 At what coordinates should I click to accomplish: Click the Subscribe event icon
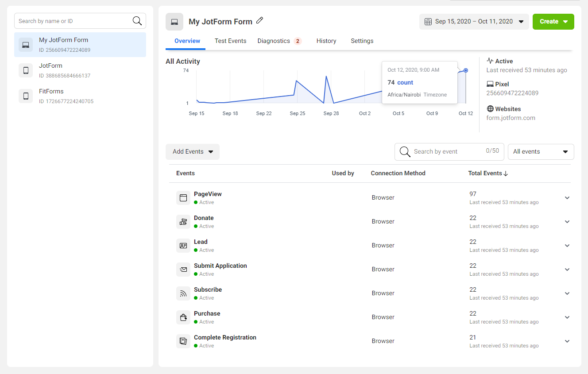[183, 293]
